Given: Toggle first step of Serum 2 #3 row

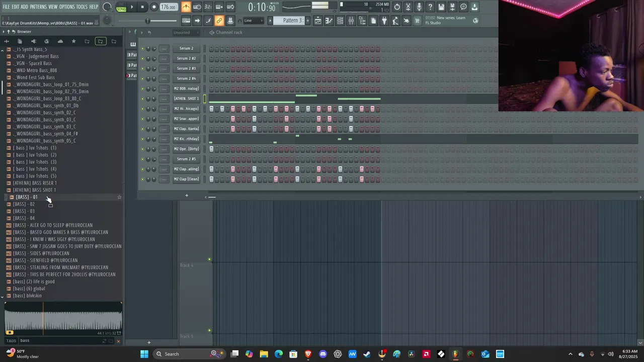Looking at the screenshot, I should point(211,68).
